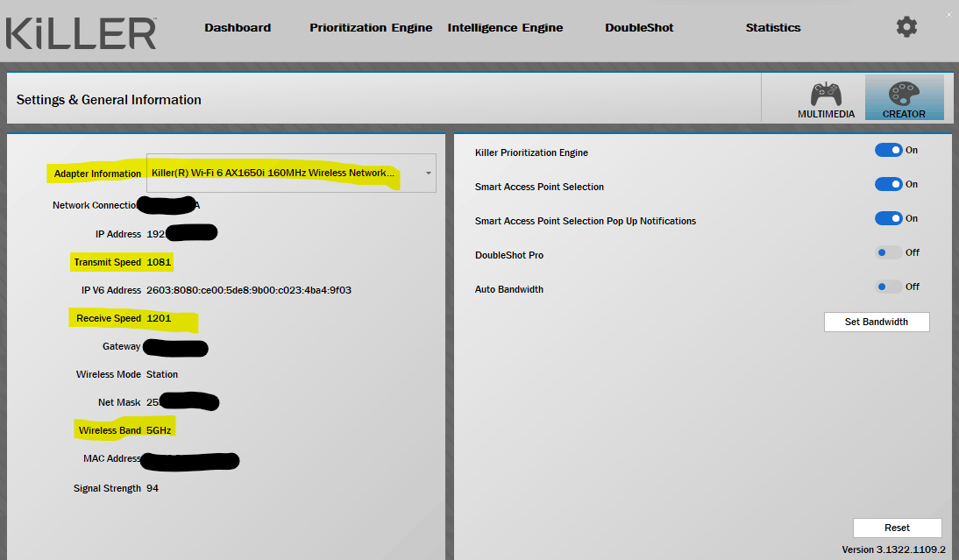View the Statistics tab
The image size is (959, 560).
[x=773, y=27]
